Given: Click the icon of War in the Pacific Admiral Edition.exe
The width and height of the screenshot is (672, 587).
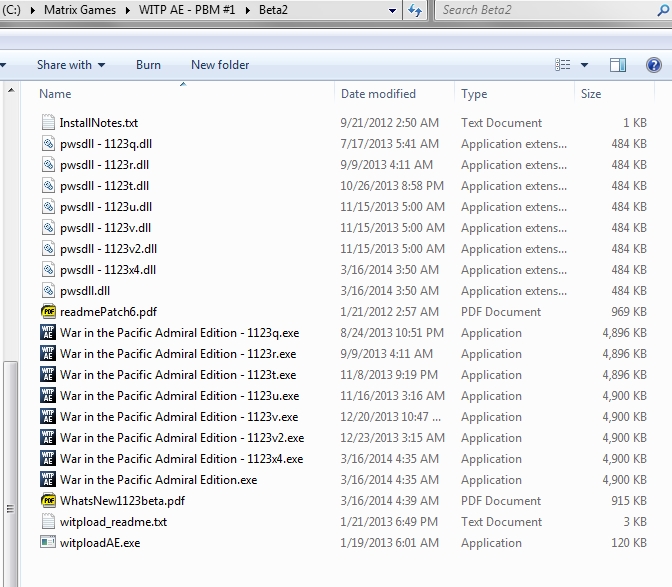Looking at the screenshot, I should pyautogui.click(x=48, y=479).
